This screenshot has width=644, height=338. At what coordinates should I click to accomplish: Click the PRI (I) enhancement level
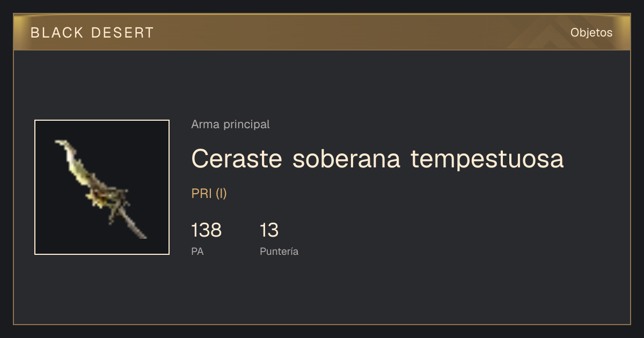[209, 194]
